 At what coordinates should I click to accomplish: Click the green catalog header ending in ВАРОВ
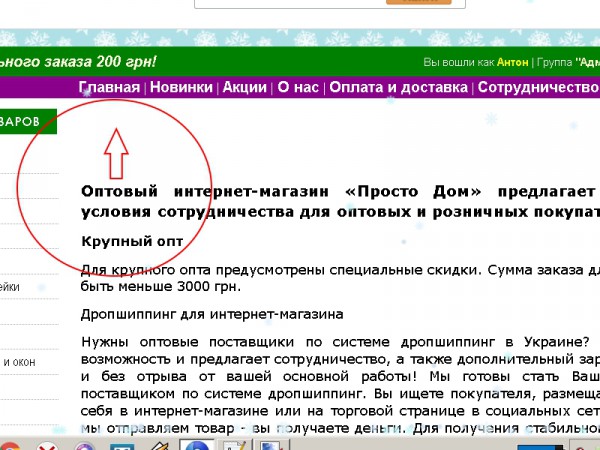pos(28,121)
